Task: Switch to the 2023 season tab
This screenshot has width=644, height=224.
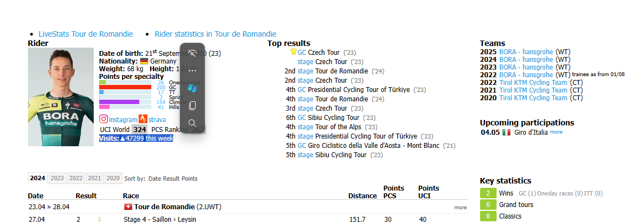Action: click(57, 179)
